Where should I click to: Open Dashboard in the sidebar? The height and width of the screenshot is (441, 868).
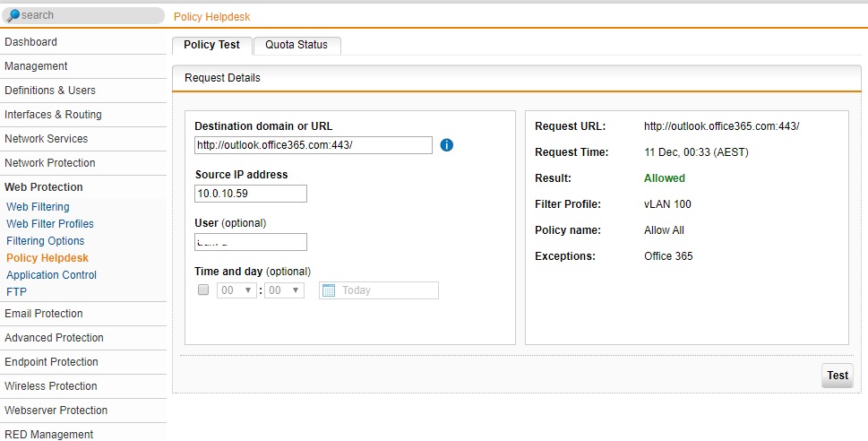tap(83, 42)
